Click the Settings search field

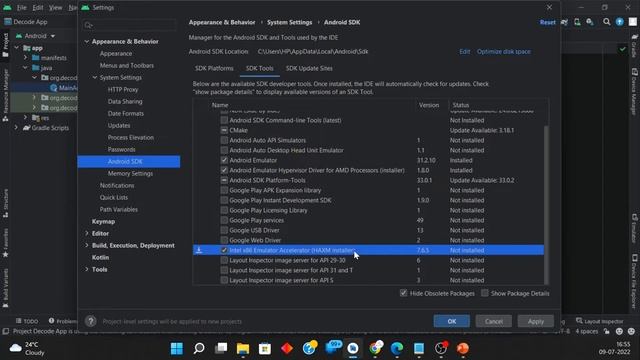point(129,25)
